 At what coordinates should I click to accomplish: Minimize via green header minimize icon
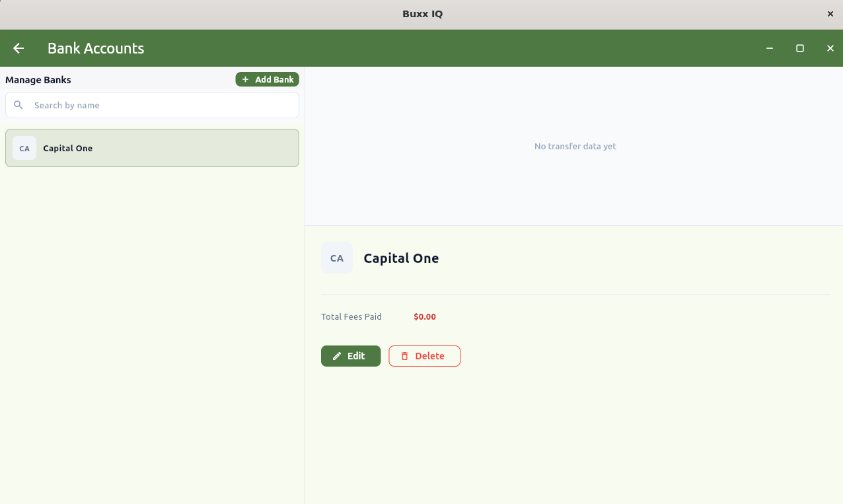pyautogui.click(x=770, y=48)
